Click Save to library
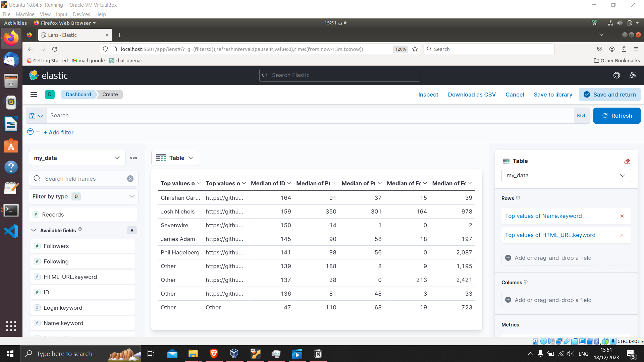Screen dimensions: 644x362 point(553,95)
